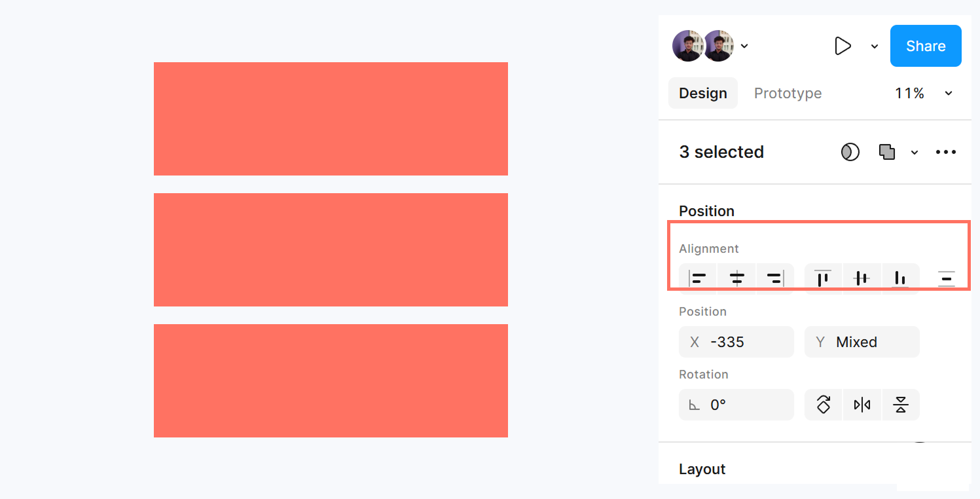Flip the selection horizontally
The width and height of the screenshot is (980, 499).
click(x=862, y=405)
